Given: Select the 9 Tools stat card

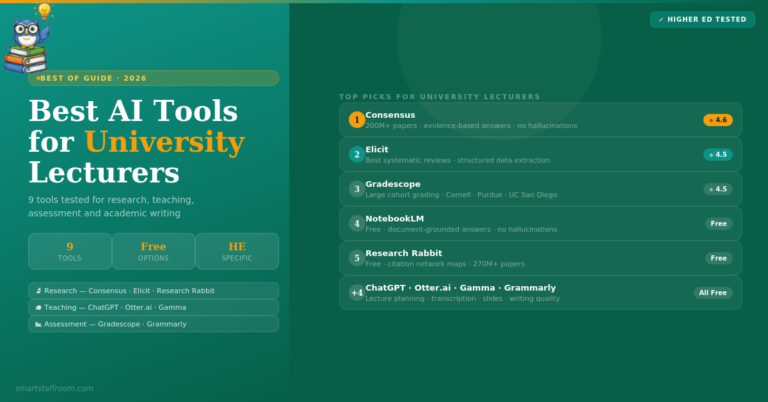Looking at the screenshot, I should (70, 251).
